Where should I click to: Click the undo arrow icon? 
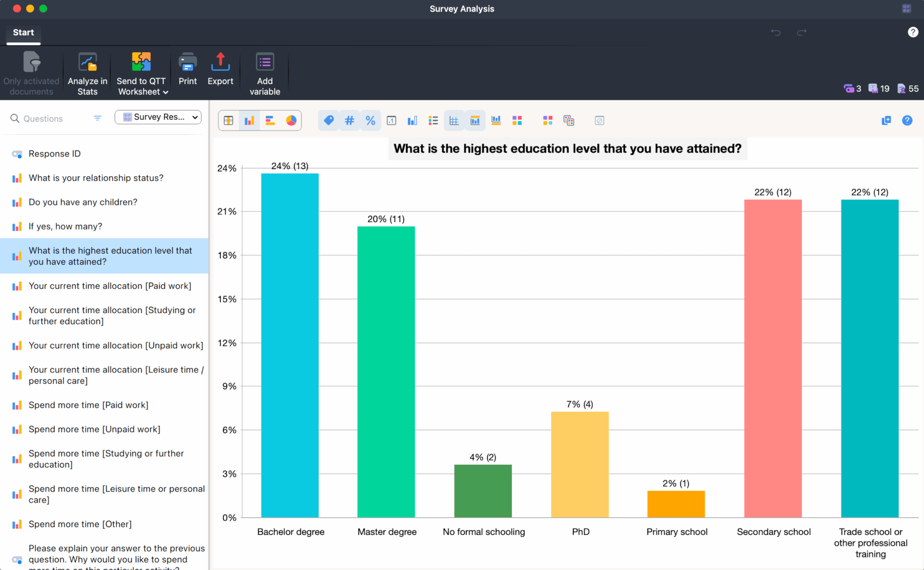(x=776, y=32)
